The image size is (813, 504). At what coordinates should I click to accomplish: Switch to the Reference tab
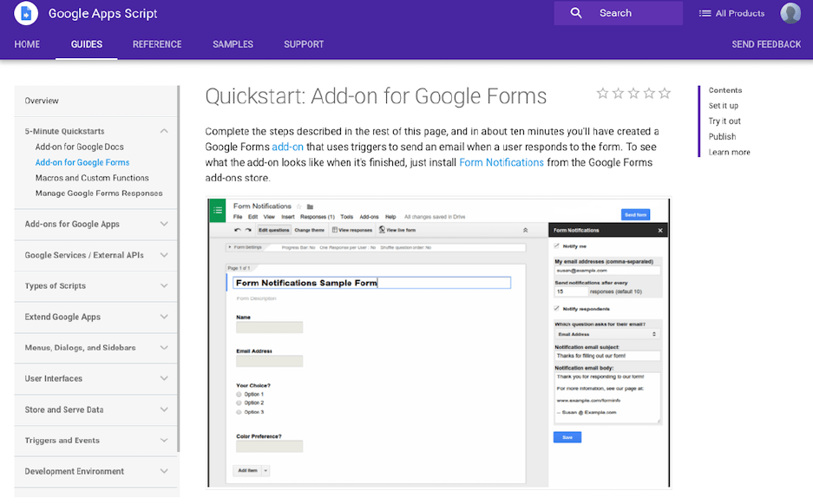tap(157, 44)
